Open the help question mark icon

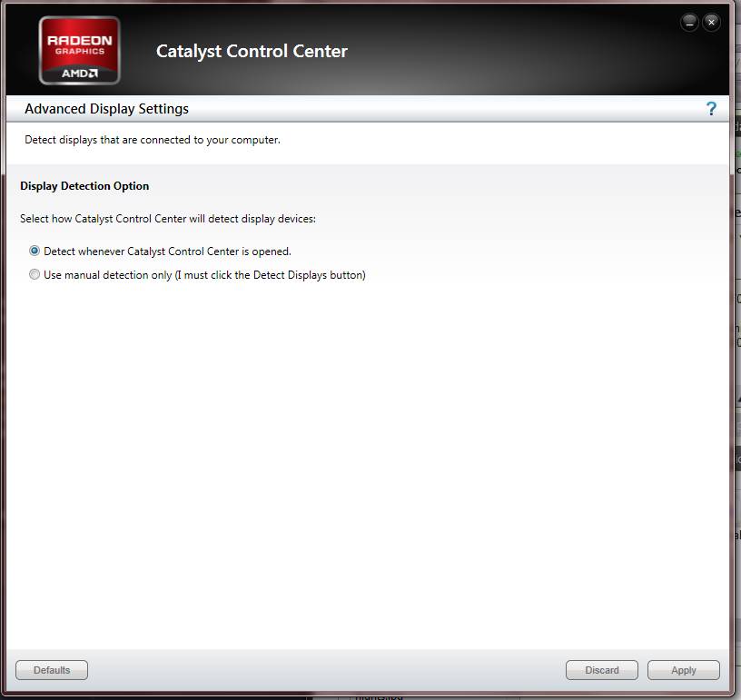(x=711, y=109)
